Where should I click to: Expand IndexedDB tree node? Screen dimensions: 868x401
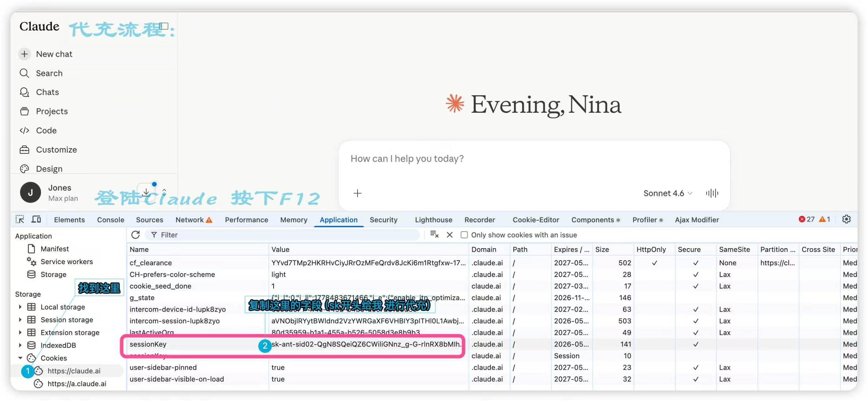click(x=20, y=345)
